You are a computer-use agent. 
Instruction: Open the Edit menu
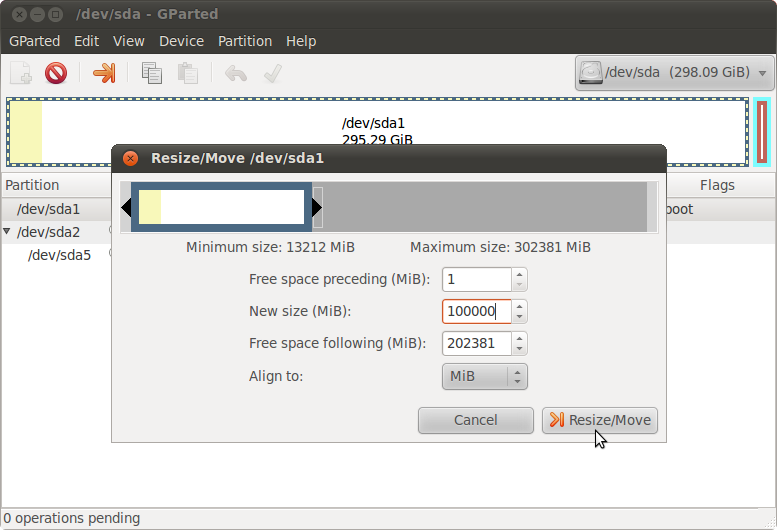point(87,41)
